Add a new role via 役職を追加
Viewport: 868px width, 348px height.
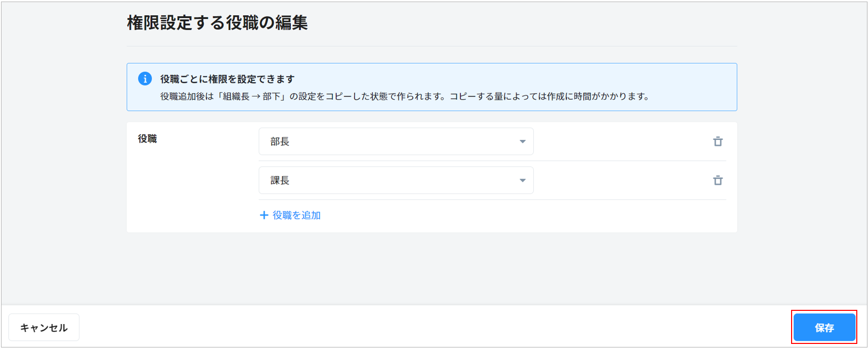[296, 215]
